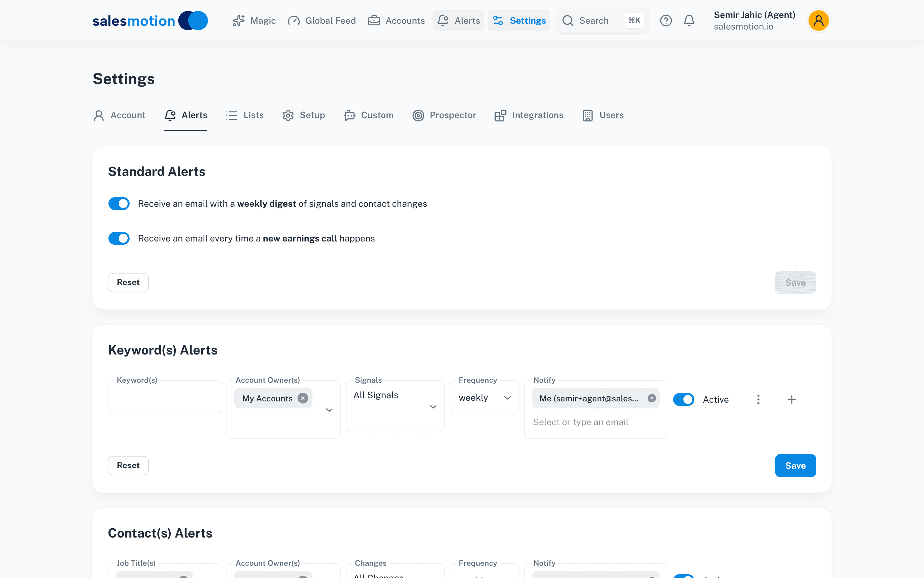Click the Prospector target icon
The image size is (924, 578).
pyautogui.click(x=418, y=116)
